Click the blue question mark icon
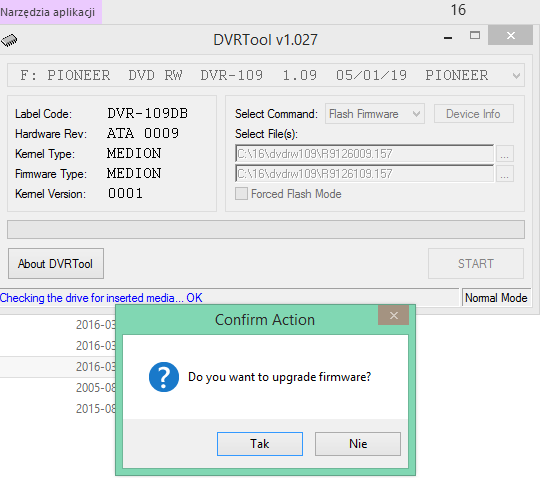Viewport: 540px width, 478px height. [164, 377]
